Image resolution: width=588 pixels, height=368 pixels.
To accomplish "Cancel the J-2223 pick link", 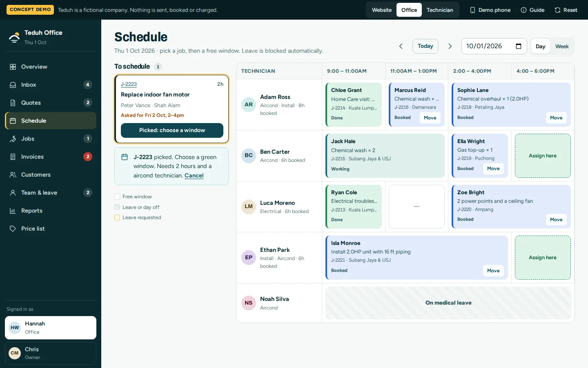I will click(194, 175).
